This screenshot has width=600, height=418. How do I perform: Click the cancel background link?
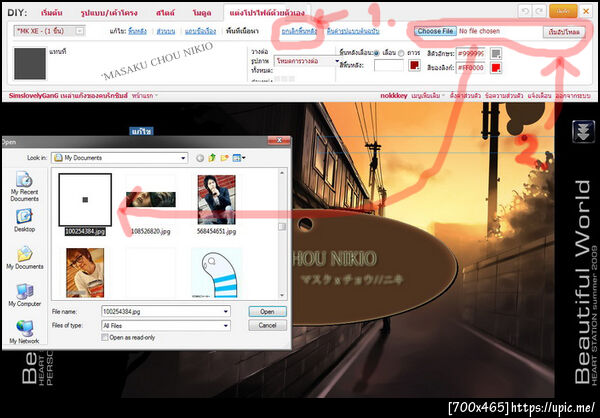pyautogui.click(x=299, y=31)
